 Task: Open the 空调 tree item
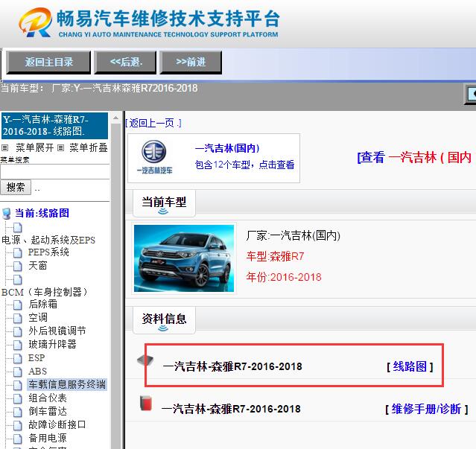38,317
